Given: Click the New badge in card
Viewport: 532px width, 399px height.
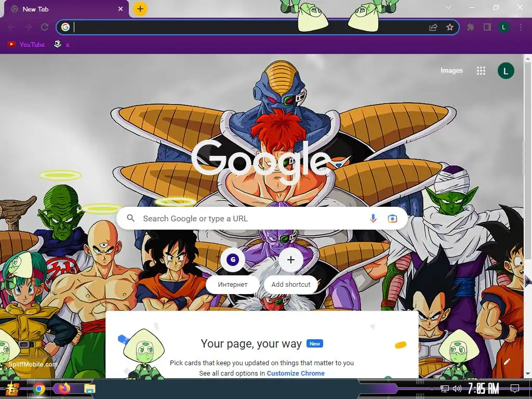Looking at the screenshot, I should click(x=314, y=344).
